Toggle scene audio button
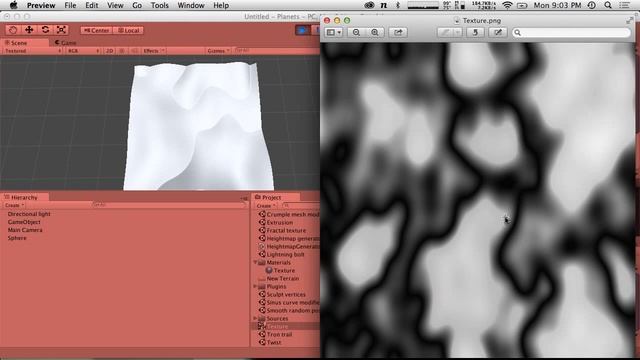Screen dimensions: 640x360 coord(134,51)
